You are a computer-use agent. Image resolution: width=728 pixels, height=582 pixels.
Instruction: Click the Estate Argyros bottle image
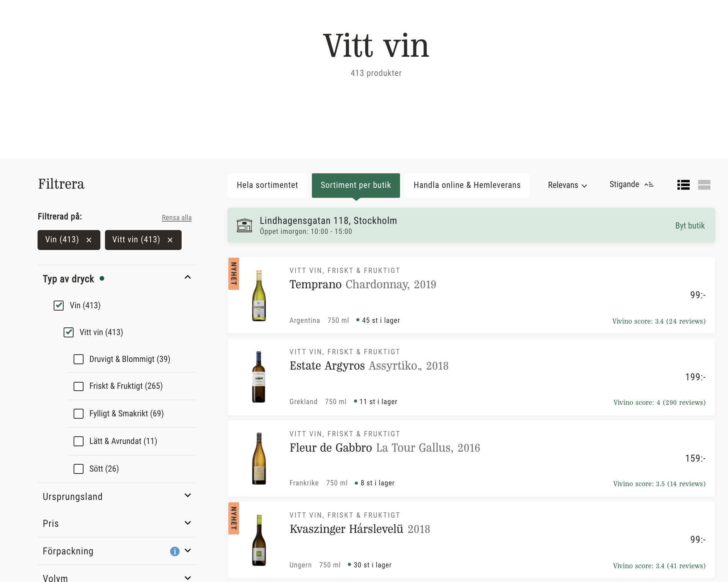(259, 377)
